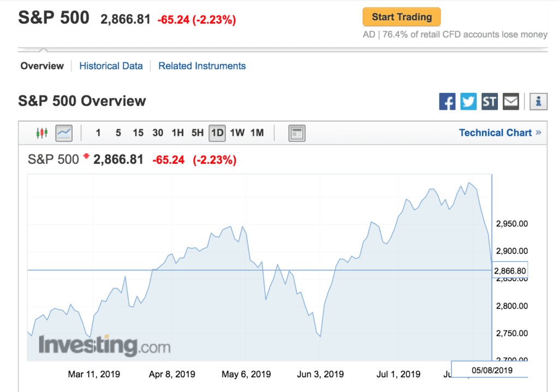Viewport: 559px width, 392px height.
Task: Click the Apr 8, 2019 axis label
Action: coord(172,374)
